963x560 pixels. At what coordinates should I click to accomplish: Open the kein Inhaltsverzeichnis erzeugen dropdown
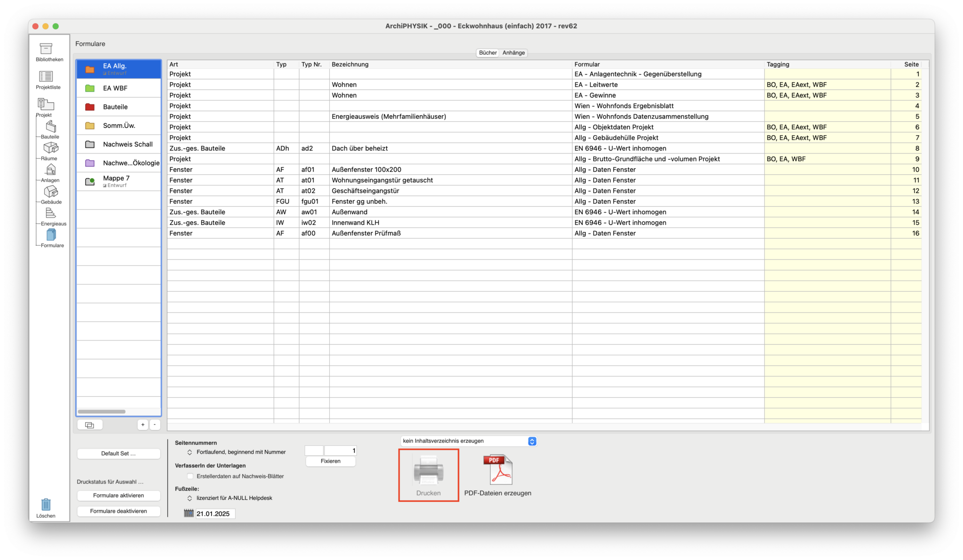pos(468,441)
